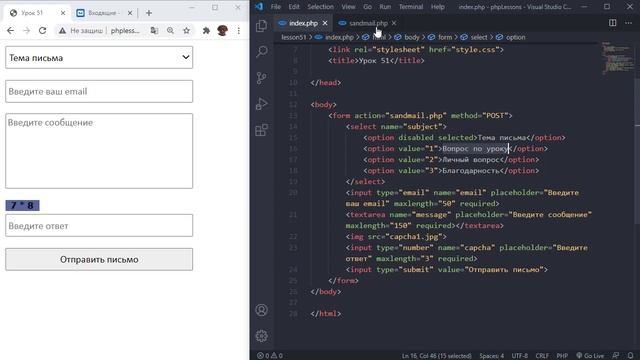
Task: Open the Selection menu
Action: pyautogui.click(x=320, y=7)
